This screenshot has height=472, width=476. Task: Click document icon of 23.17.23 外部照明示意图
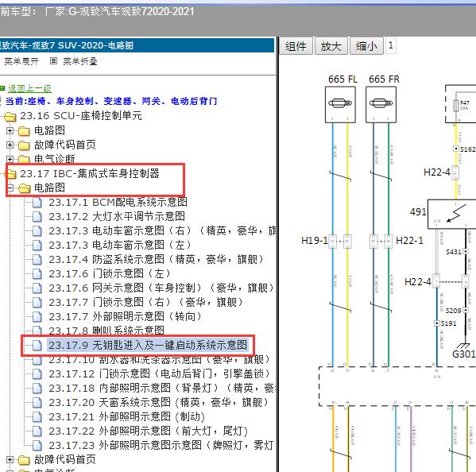37,445
